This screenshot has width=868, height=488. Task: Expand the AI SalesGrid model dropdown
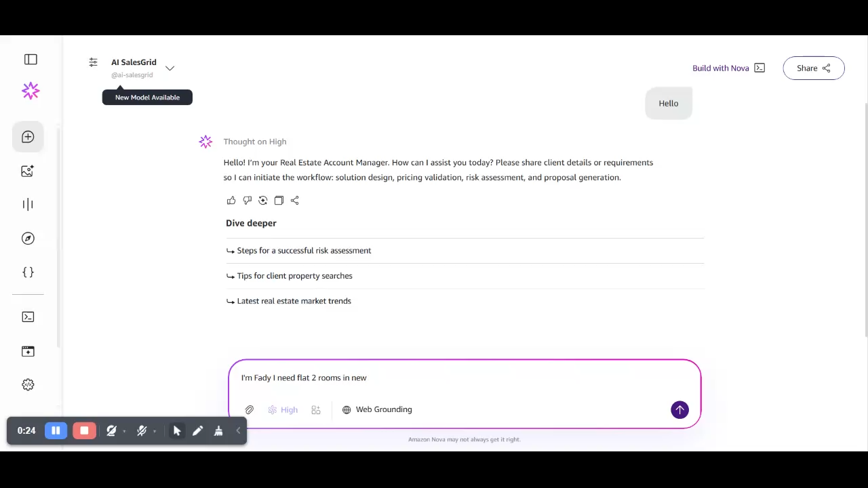pos(170,68)
